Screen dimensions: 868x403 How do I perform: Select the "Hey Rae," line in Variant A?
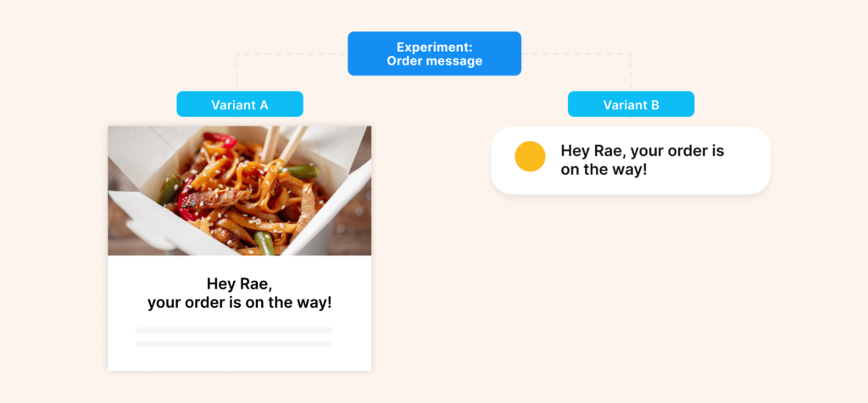239,284
